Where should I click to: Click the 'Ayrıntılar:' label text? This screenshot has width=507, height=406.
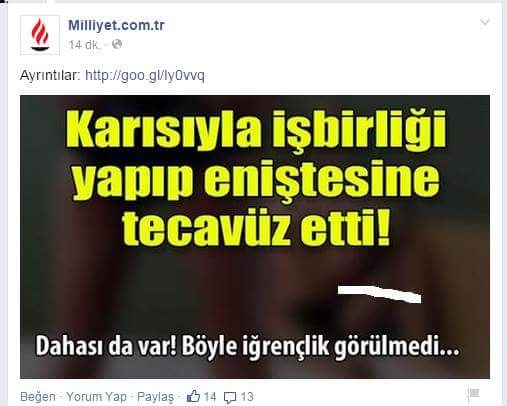51,76
